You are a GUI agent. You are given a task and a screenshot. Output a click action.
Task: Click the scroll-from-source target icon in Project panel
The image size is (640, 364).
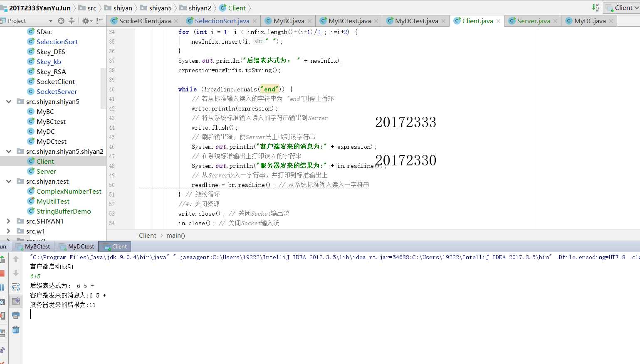click(61, 21)
